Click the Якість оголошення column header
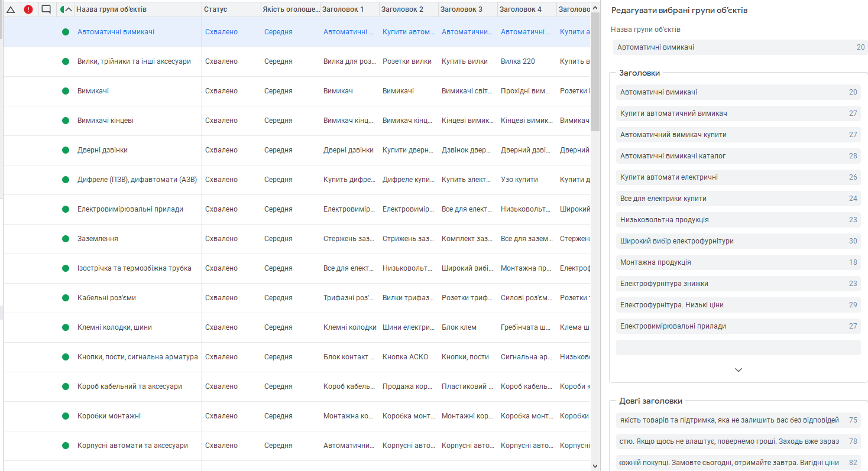Viewport: 868px width, 471px height. (x=290, y=9)
